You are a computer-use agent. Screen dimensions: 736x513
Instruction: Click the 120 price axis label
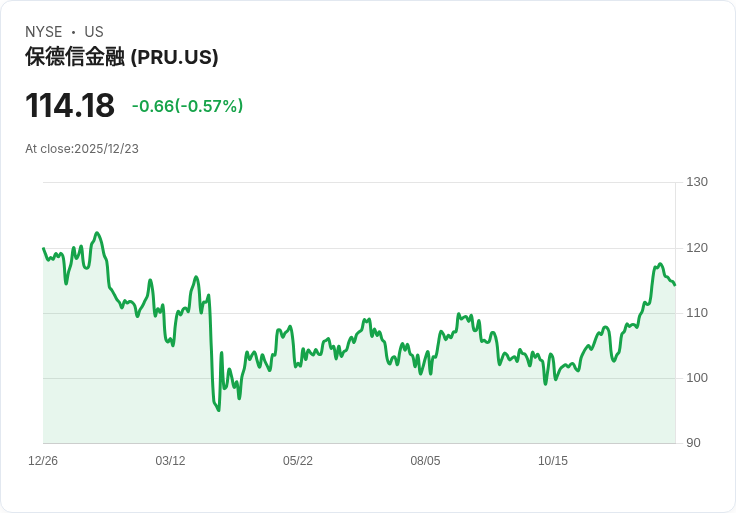pos(697,248)
